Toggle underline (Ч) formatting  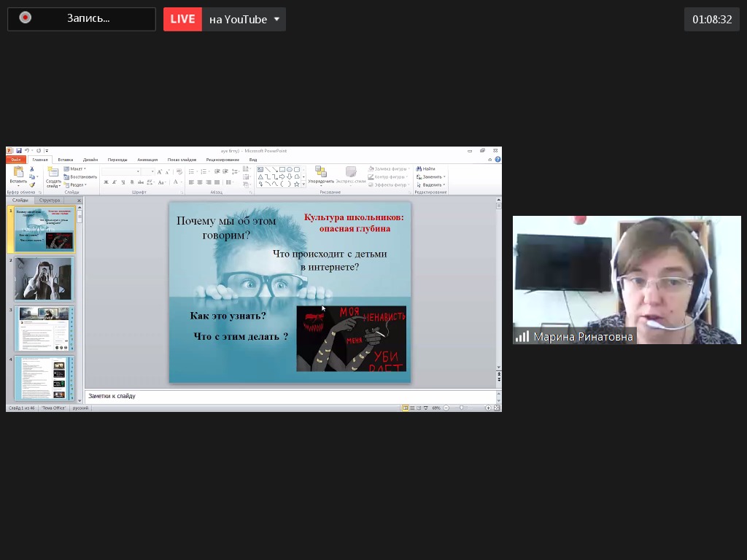[x=123, y=182]
